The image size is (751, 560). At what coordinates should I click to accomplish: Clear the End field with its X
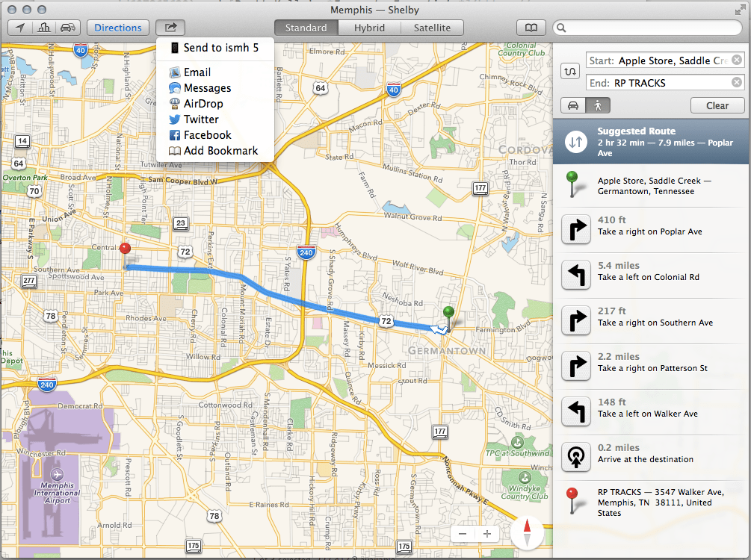pyautogui.click(x=735, y=82)
